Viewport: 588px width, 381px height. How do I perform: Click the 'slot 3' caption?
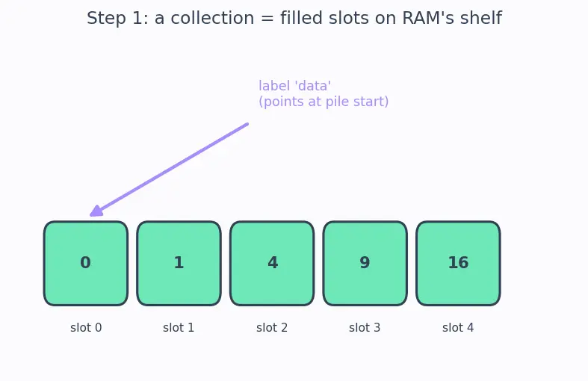coord(365,328)
